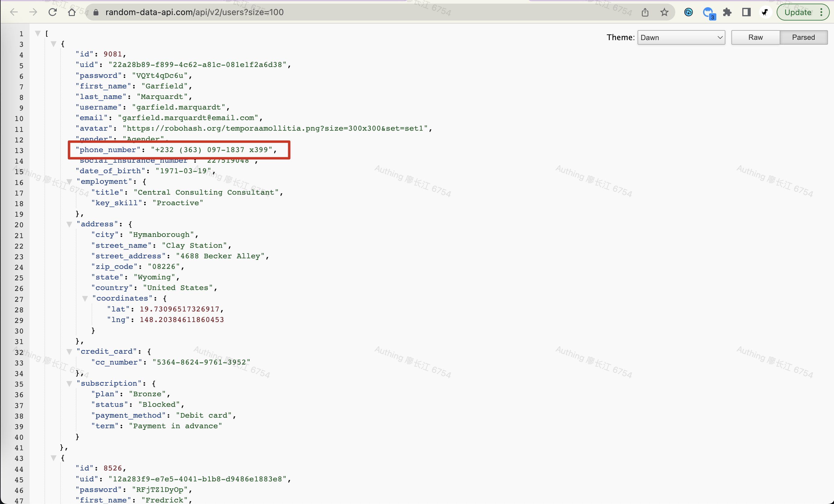Bookmark this page with the star

point(664,12)
